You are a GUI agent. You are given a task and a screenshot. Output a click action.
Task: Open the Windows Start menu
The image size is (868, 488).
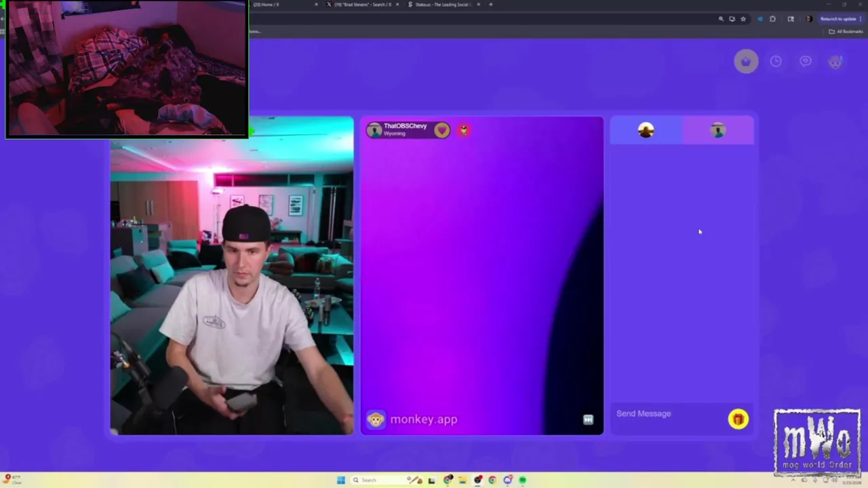(x=341, y=480)
